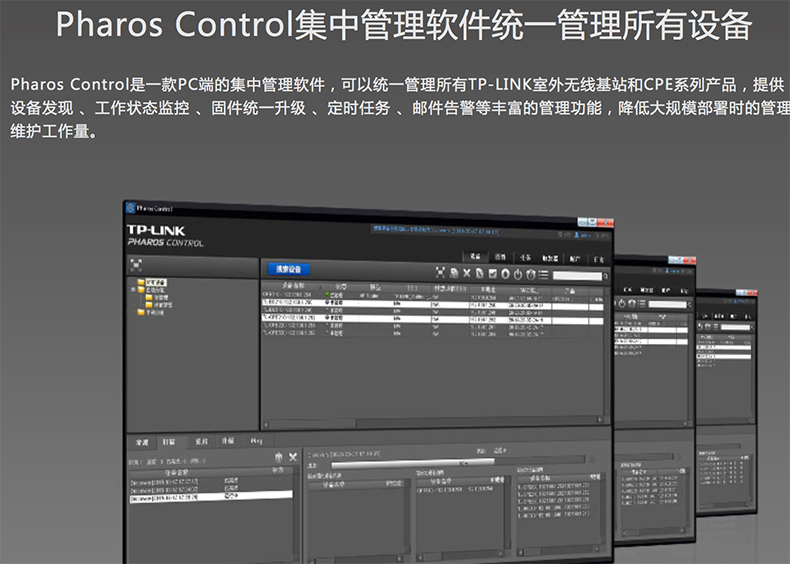
Task: Click the select-all checkmark icon in toolbar
Action: 493,274
